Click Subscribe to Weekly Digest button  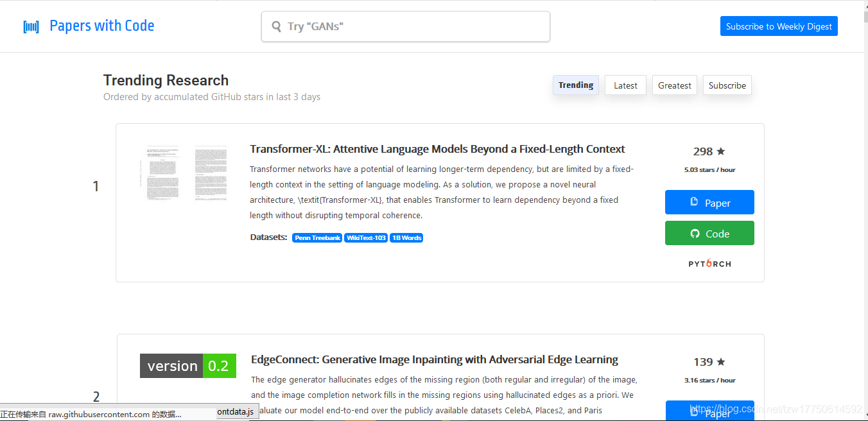click(779, 26)
